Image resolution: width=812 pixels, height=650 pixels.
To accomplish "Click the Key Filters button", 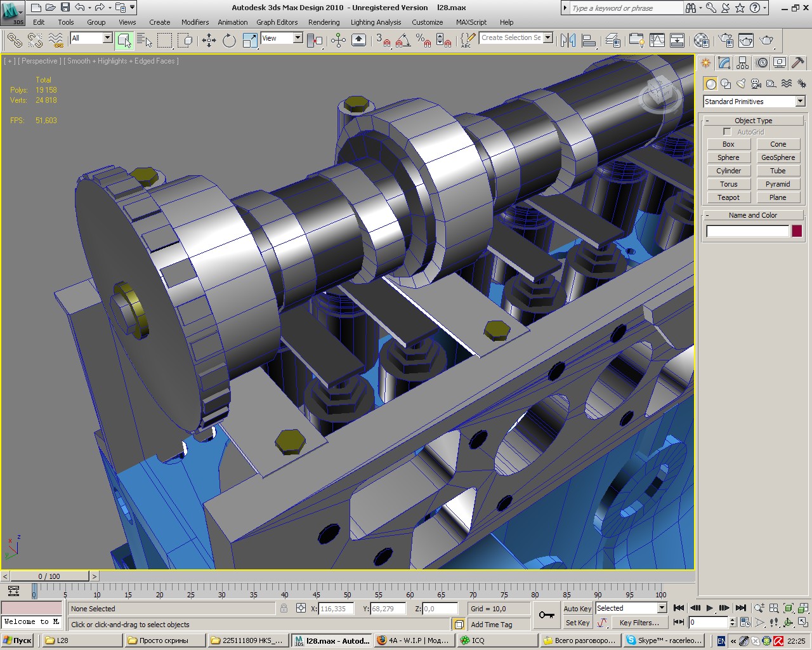I will pos(639,623).
